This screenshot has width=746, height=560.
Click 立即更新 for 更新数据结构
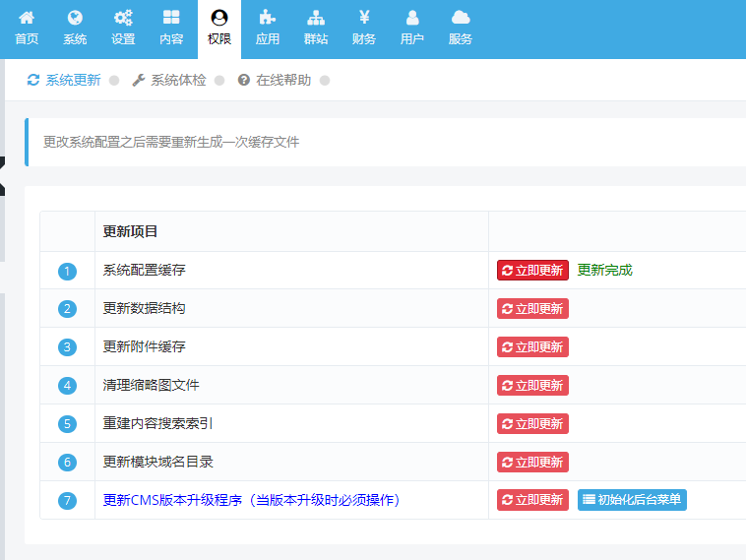point(532,309)
